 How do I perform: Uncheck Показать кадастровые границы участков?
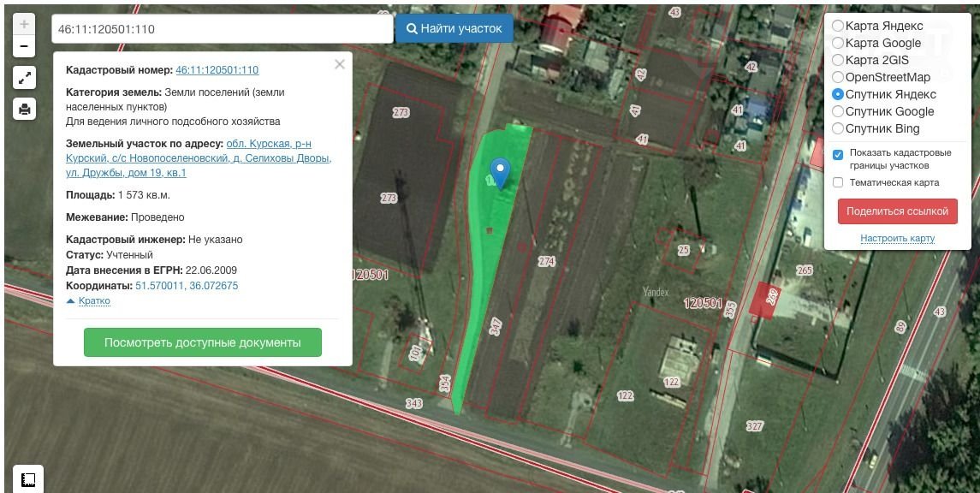838,155
